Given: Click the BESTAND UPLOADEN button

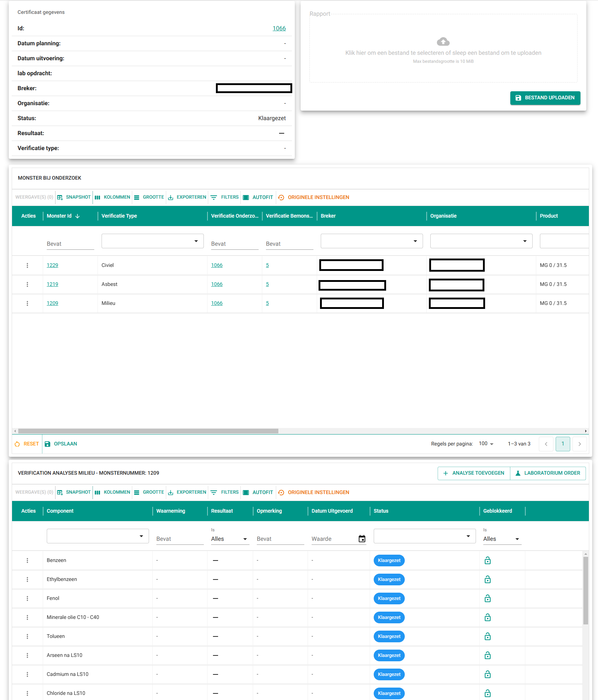Looking at the screenshot, I should pos(545,98).
